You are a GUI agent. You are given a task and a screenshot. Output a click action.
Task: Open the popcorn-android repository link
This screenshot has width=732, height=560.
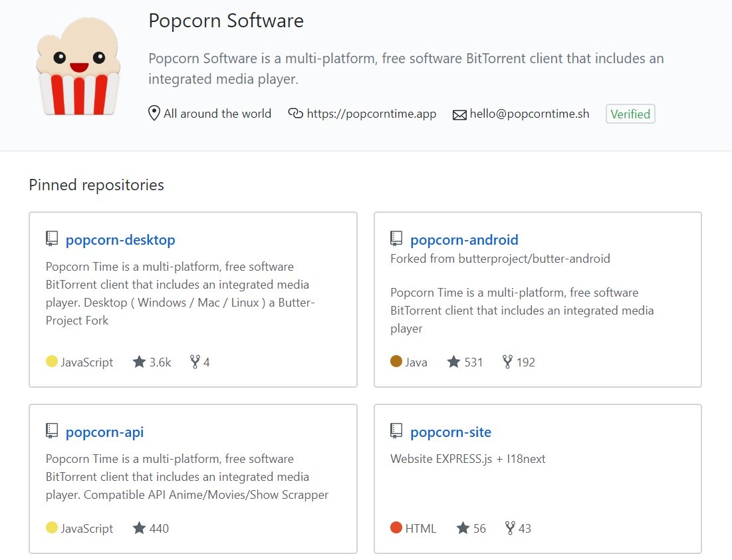click(464, 239)
